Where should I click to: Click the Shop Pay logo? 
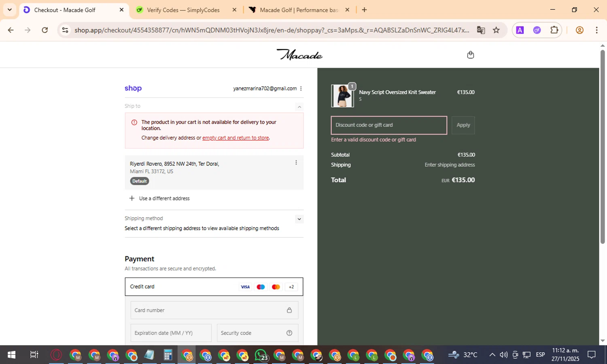click(x=133, y=88)
